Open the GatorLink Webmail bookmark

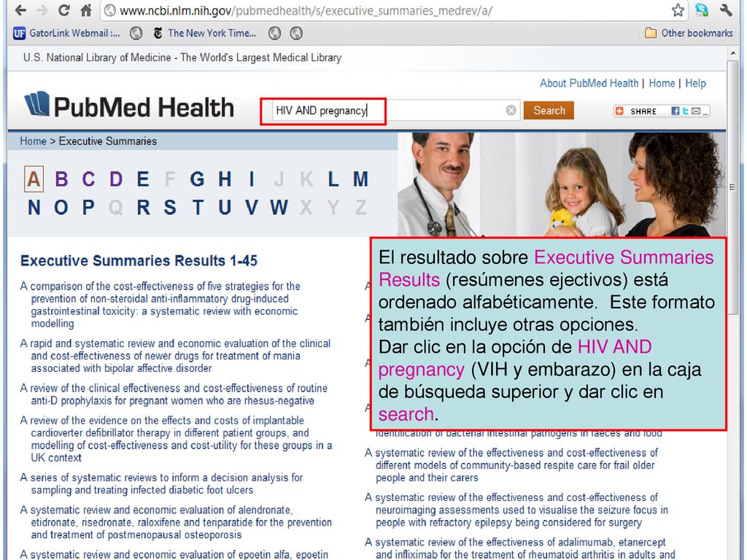tap(66, 33)
